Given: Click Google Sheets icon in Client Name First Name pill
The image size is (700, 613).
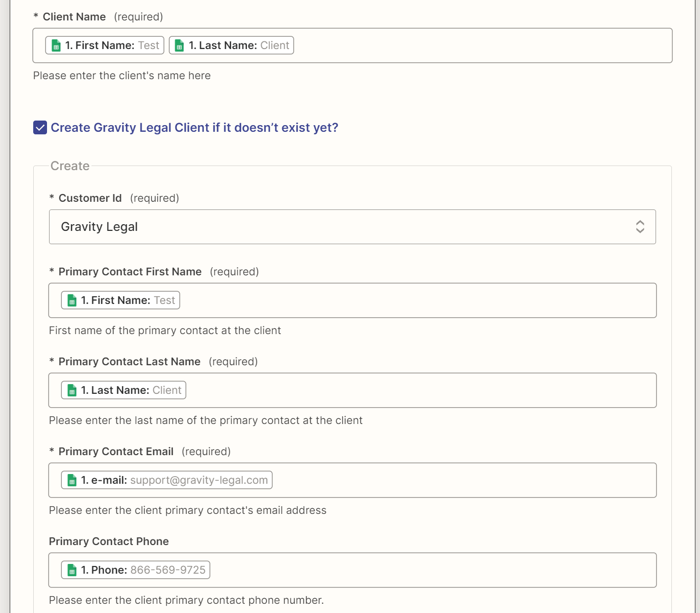Looking at the screenshot, I should pos(57,45).
